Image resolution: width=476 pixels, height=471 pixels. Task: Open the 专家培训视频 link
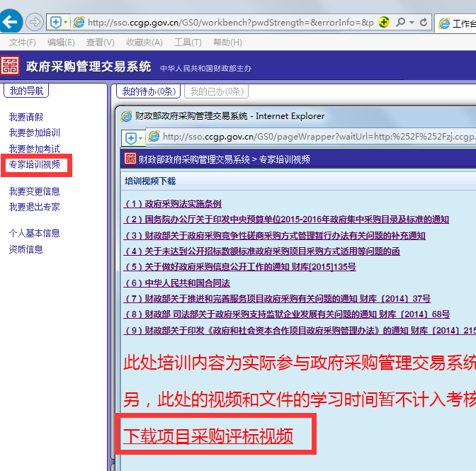35,164
